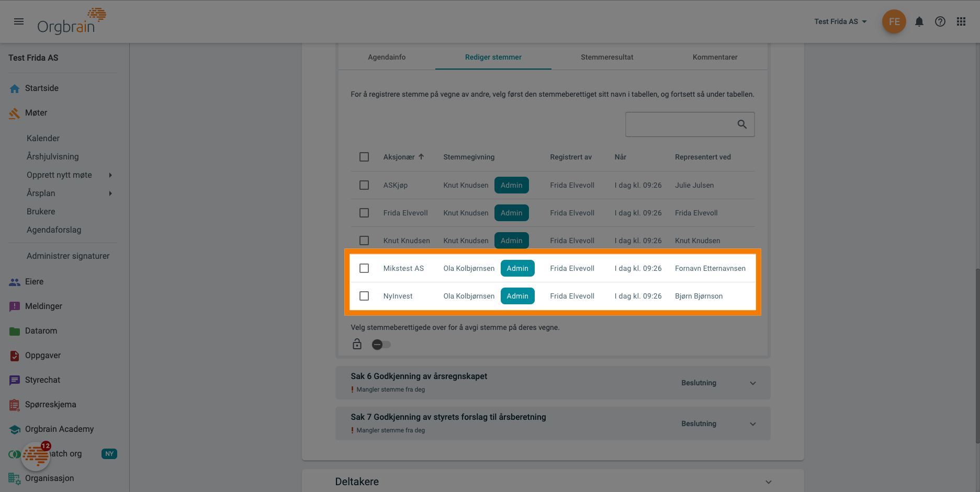The height and width of the screenshot is (492, 980).
Task: Click the shareholder search input field
Action: coord(679,124)
